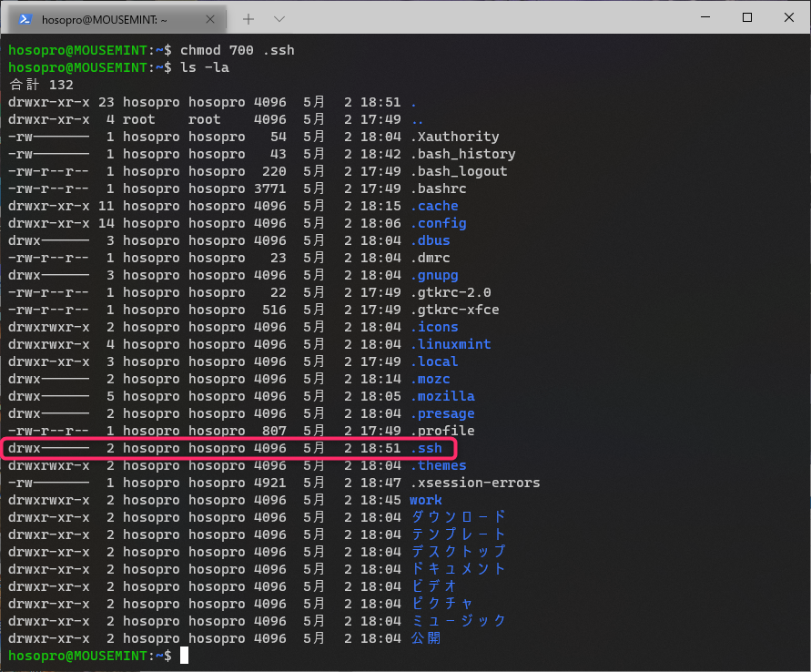Click the .bash_history file name
This screenshot has height=672, width=811.
point(463,154)
